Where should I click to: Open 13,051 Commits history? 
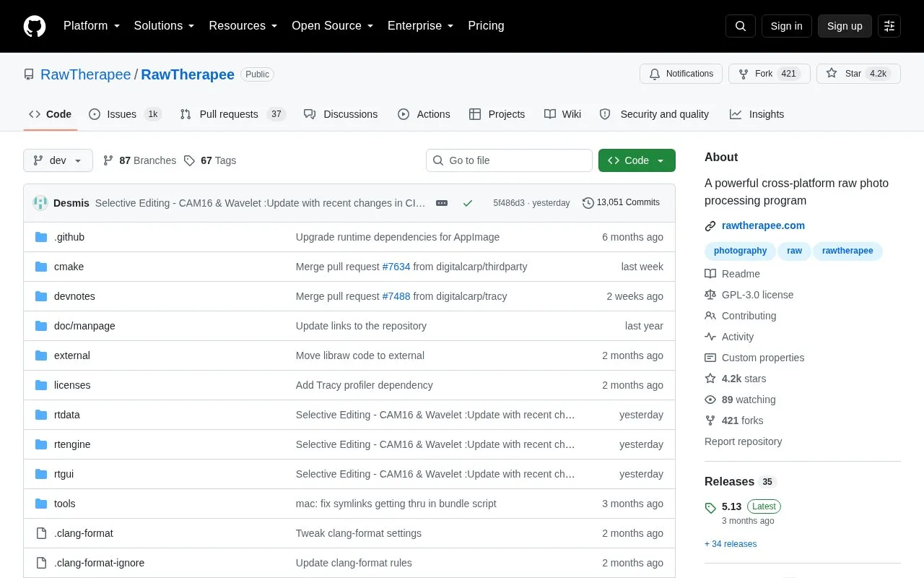click(621, 203)
